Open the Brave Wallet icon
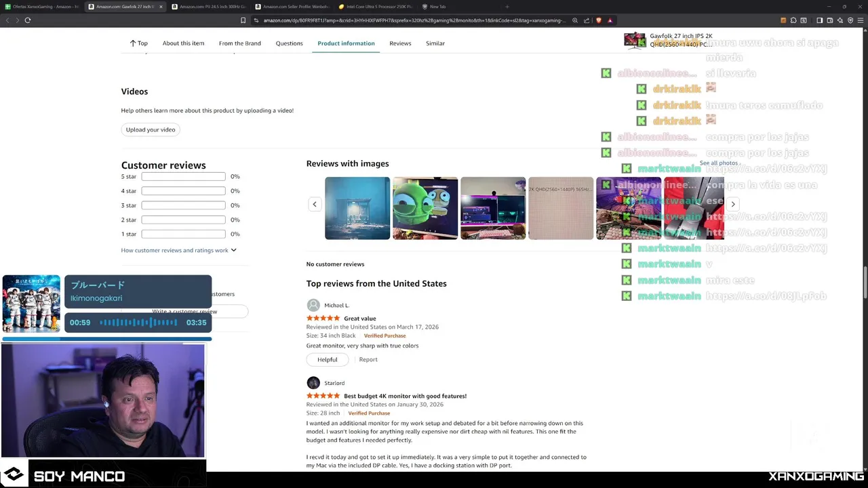Viewport: 868px width, 488px height. pos(829,20)
